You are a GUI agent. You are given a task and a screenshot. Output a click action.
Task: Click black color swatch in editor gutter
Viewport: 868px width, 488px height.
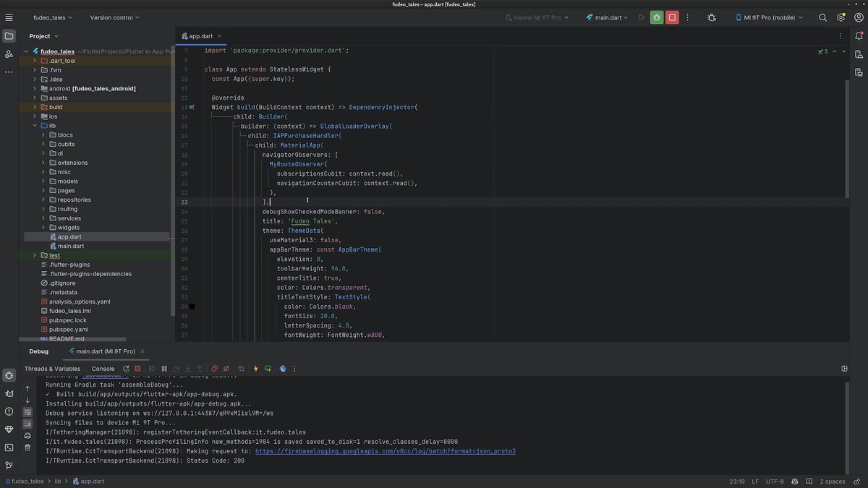pyautogui.click(x=192, y=307)
